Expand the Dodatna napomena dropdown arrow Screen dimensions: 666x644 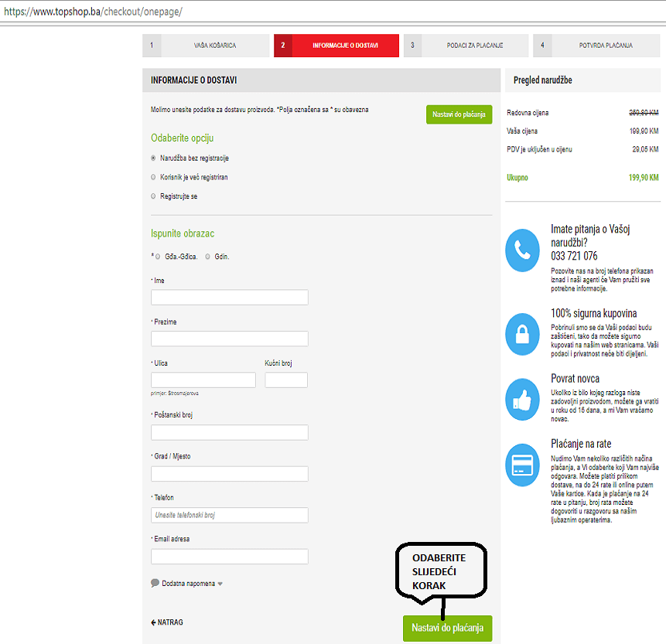(220, 584)
